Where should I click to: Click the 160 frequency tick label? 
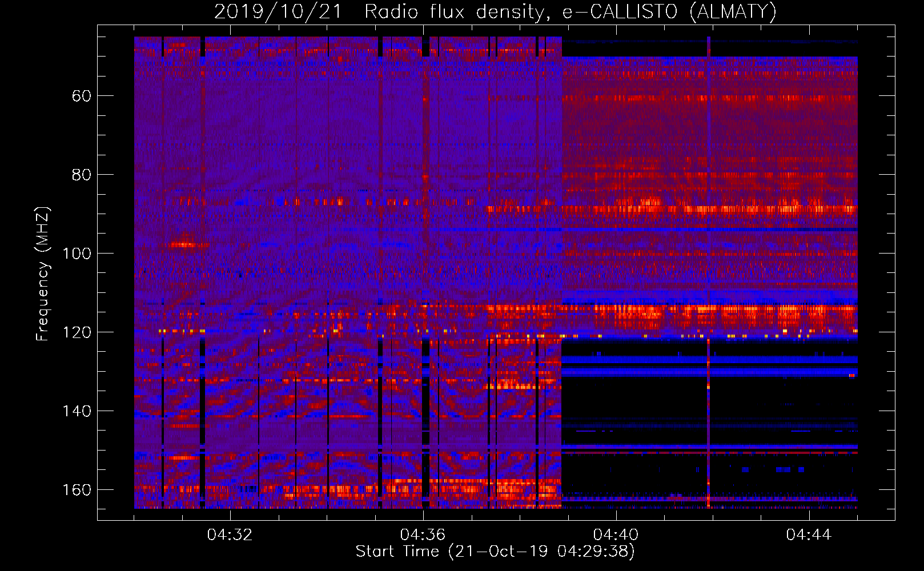[77, 490]
